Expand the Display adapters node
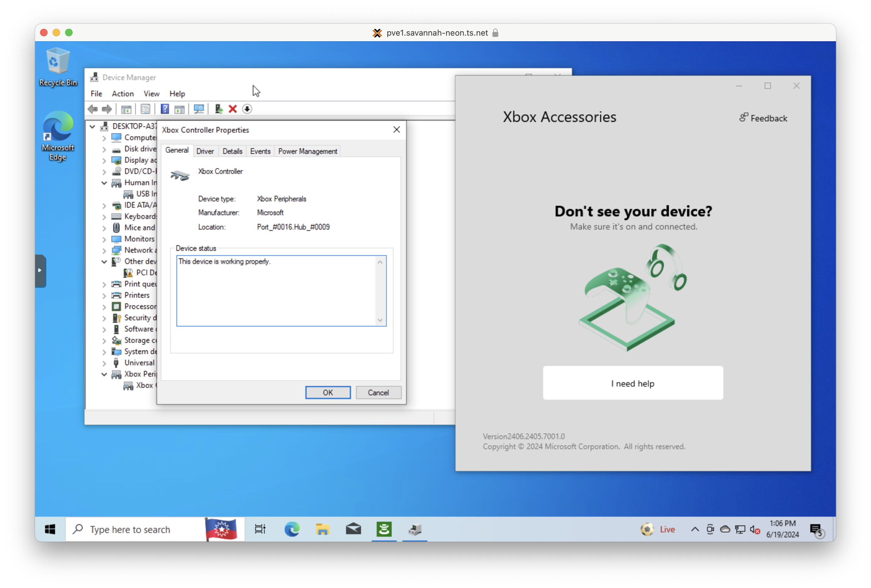 [104, 160]
